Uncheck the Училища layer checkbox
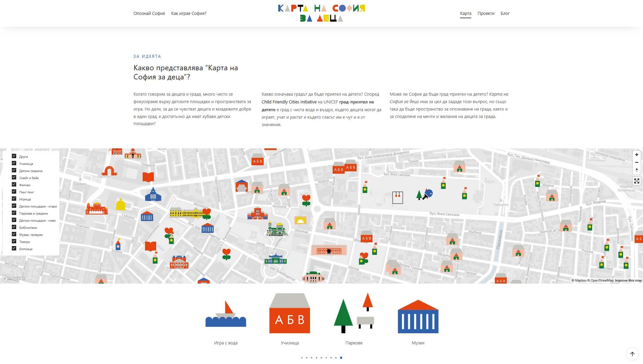This screenshot has width=643, height=364. 14,163
